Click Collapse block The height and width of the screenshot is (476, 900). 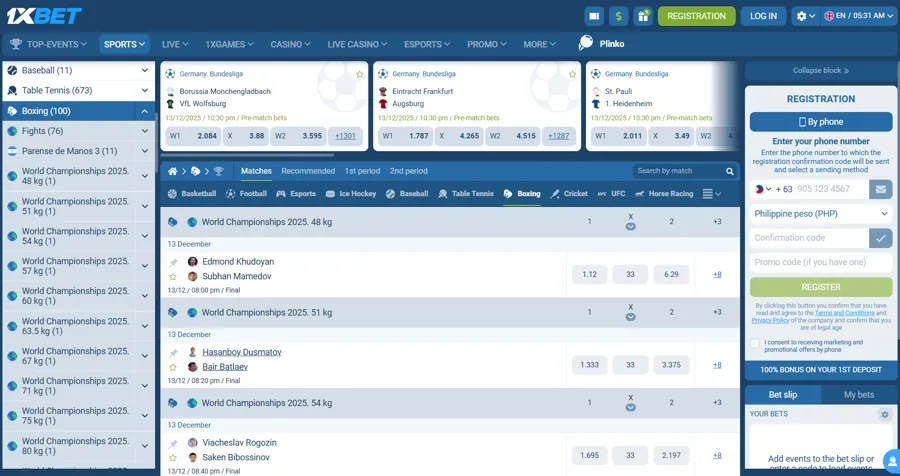pyautogui.click(x=821, y=71)
